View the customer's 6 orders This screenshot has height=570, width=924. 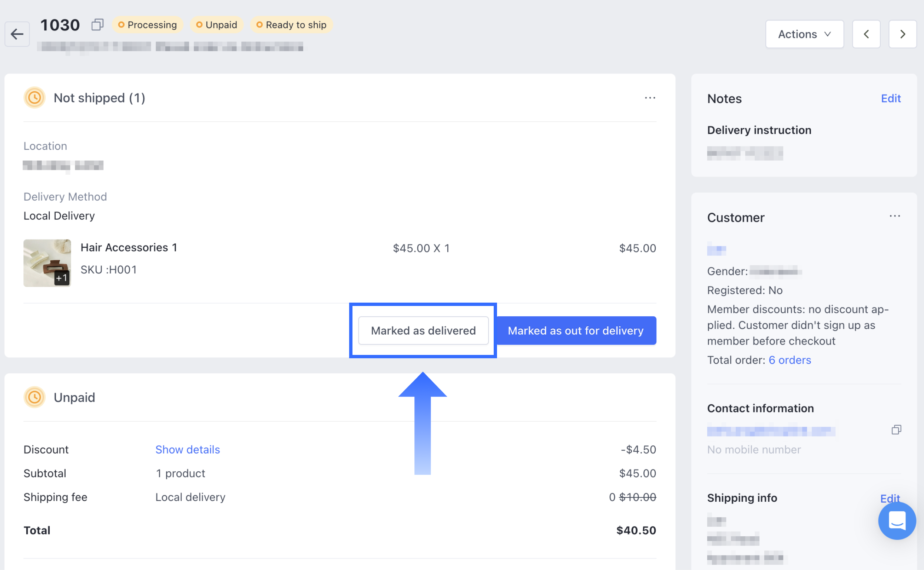click(x=789, y=360)
